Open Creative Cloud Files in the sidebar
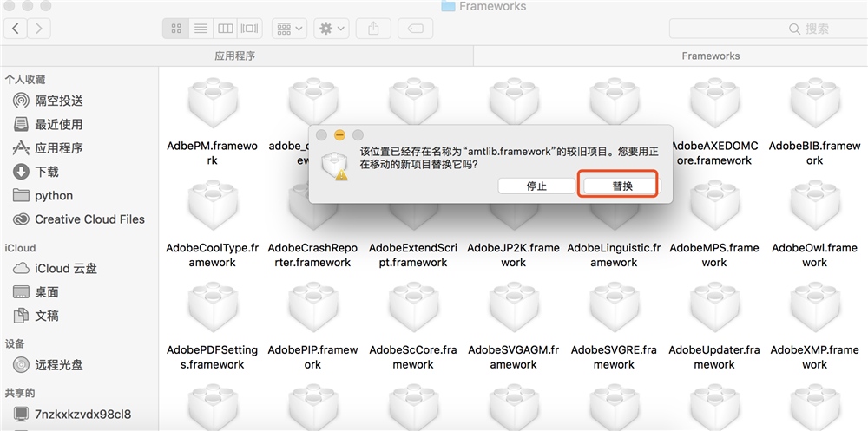The height and width of the screenshot is (431, 868). 79,219
